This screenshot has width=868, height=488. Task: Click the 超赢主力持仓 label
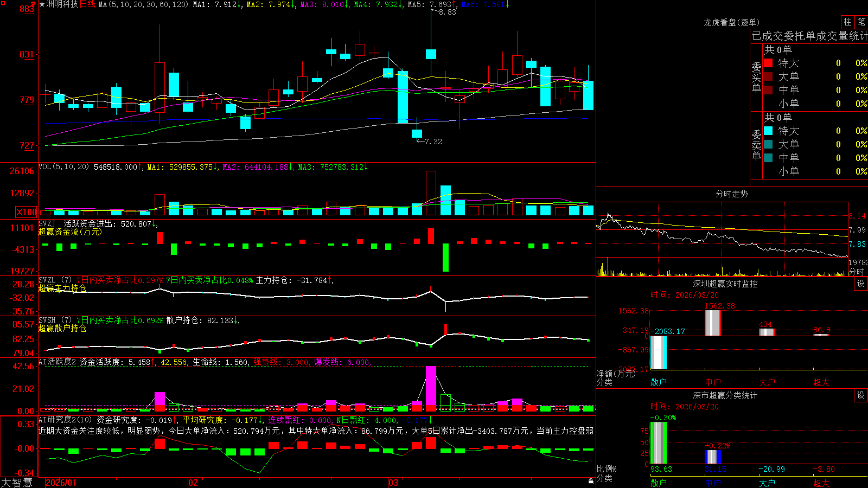62,288
